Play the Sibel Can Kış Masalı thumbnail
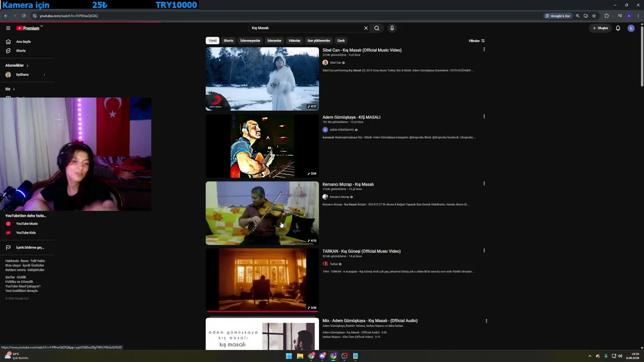Screen dimensions: 644x362 point(262,79)
